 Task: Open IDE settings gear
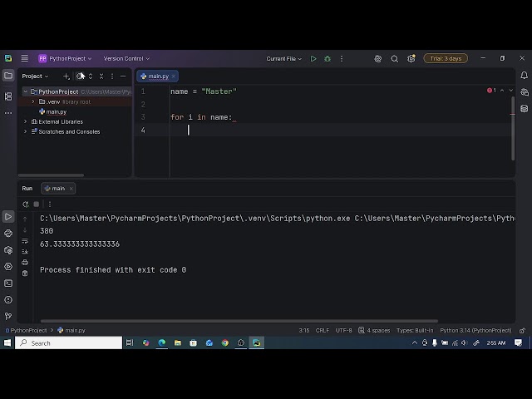point(411,59)
